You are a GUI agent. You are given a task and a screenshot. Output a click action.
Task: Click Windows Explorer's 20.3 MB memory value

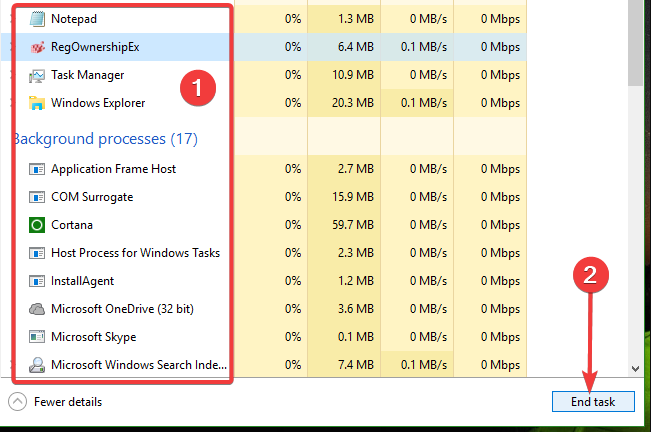coord(353,103)
